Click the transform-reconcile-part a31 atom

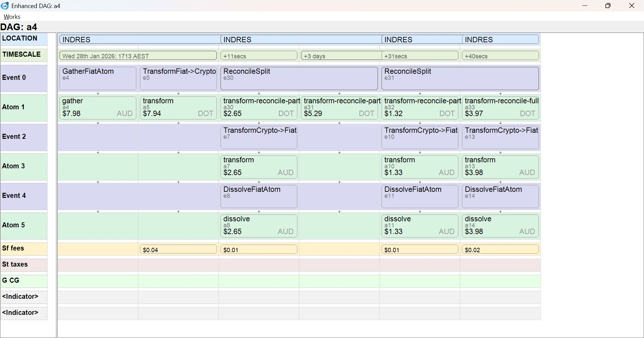(339, 108)
